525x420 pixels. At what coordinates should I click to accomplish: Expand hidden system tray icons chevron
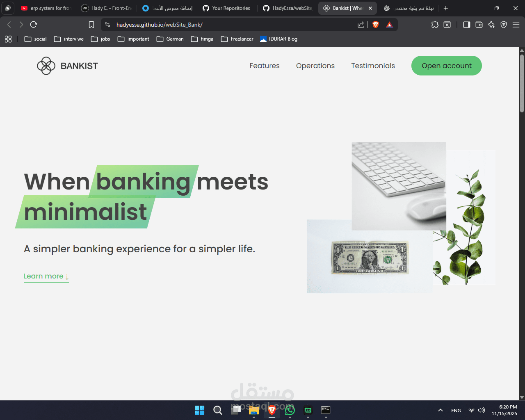point(440,410)
